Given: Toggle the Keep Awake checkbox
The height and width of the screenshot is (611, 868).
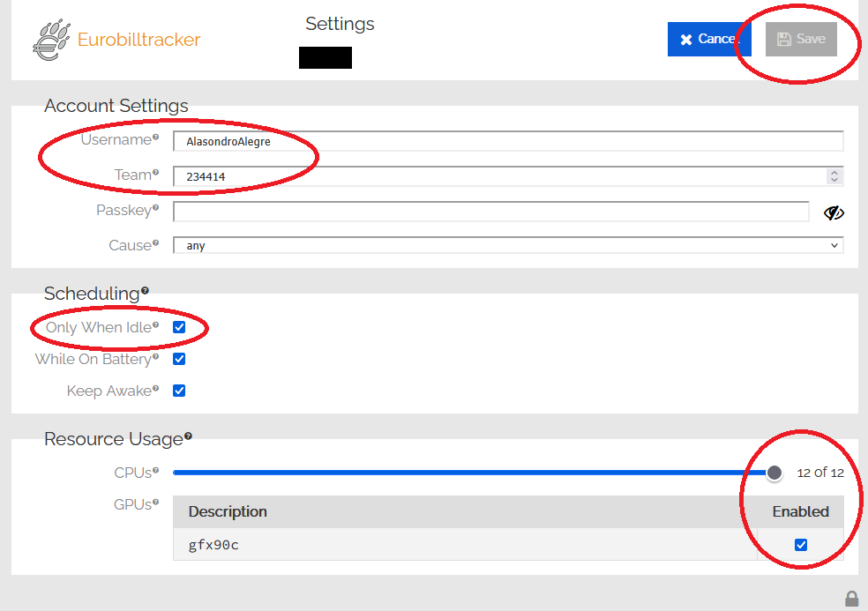Looking at the screenshot, I should click(179, 391).
